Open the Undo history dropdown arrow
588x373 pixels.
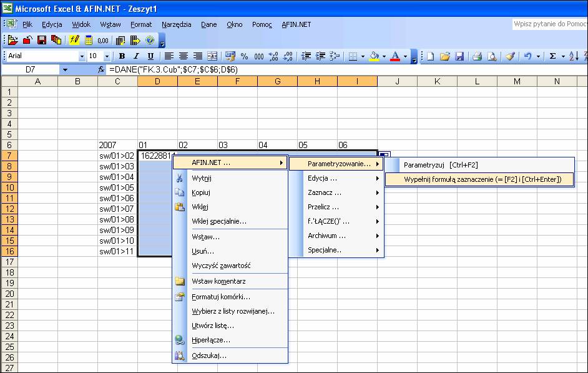click(538, 56)
